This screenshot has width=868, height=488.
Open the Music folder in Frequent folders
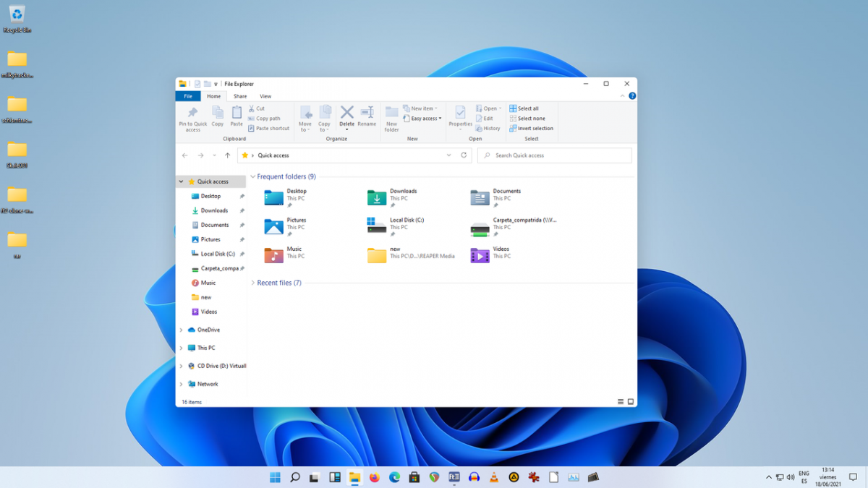point(274,254)
